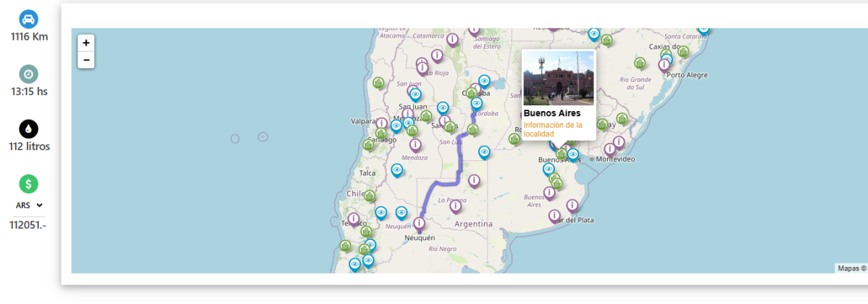The width and height of the screenshot is (868, 304).
Task: Click the clock travel time icon
Action: [x=28, y=74]
